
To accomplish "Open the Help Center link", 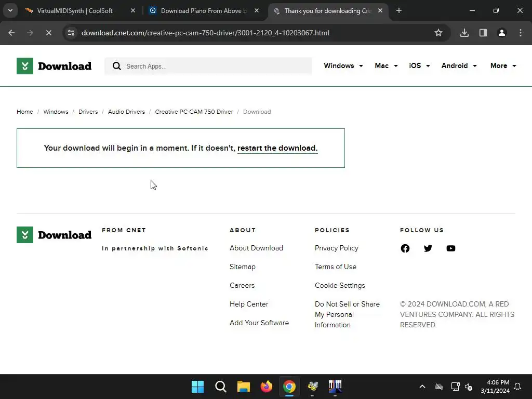I will (249, 304).
